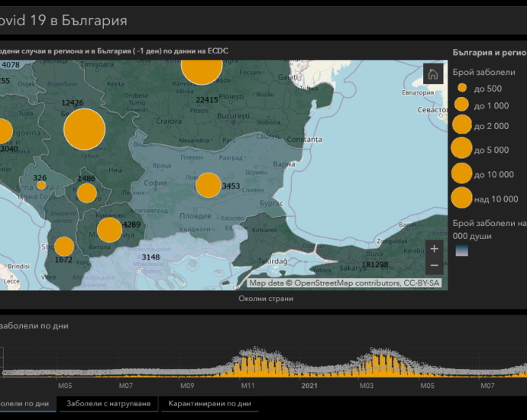The height and width of the screenshot is (420, 527).
Task: Click the 'над 10 000' legend circle
Action: [461, 198]
